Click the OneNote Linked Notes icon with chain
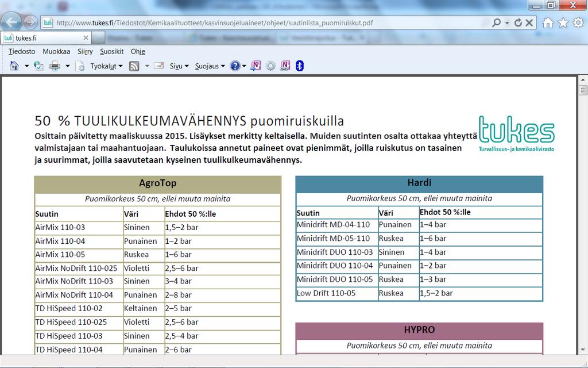The width and height of the screenshot is (588, 368). tap(285, 66)
